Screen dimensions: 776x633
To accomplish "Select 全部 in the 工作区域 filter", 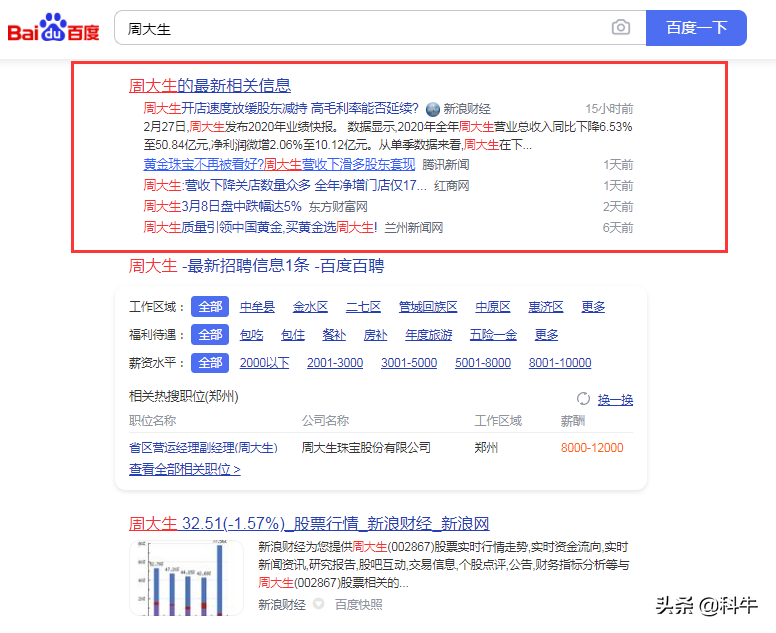I will (x=209, y=307).
